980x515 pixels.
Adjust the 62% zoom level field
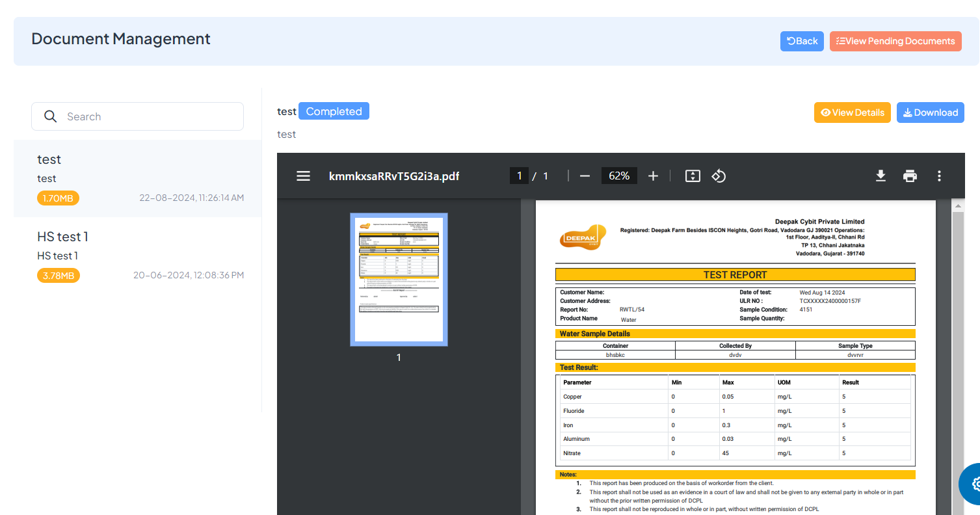pyautogui.click(x=618, y=176)
